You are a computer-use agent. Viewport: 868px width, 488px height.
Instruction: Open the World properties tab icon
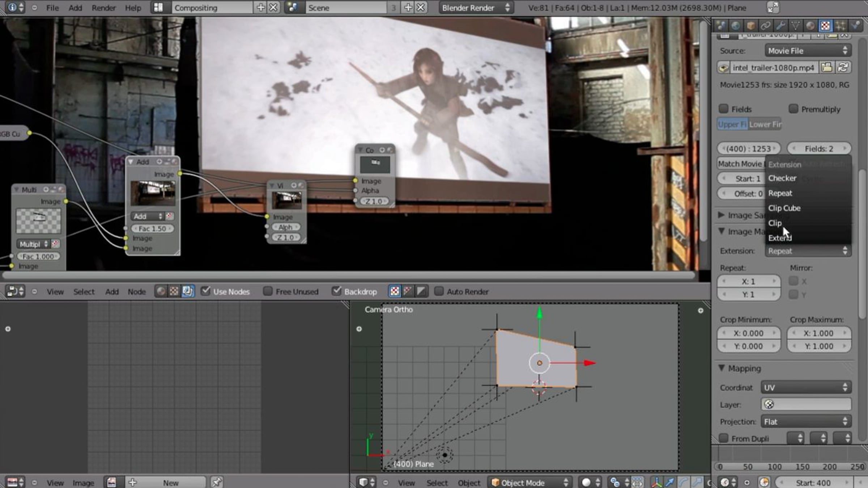[735, 26]
